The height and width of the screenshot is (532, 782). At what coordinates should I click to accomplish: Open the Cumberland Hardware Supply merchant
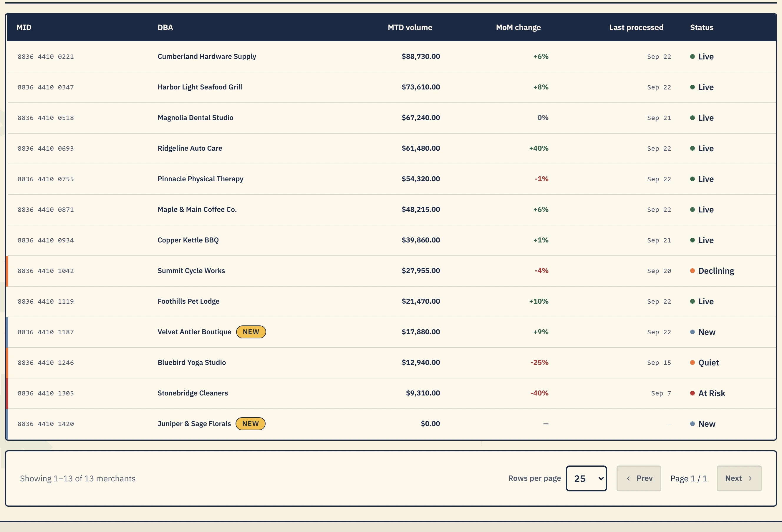(207, 56)
